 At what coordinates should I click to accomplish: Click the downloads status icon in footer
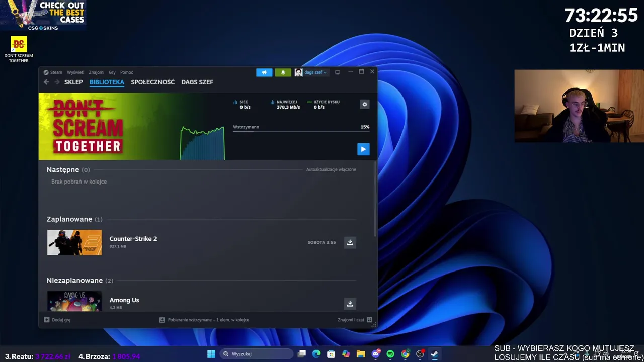[x=162, y=320]
